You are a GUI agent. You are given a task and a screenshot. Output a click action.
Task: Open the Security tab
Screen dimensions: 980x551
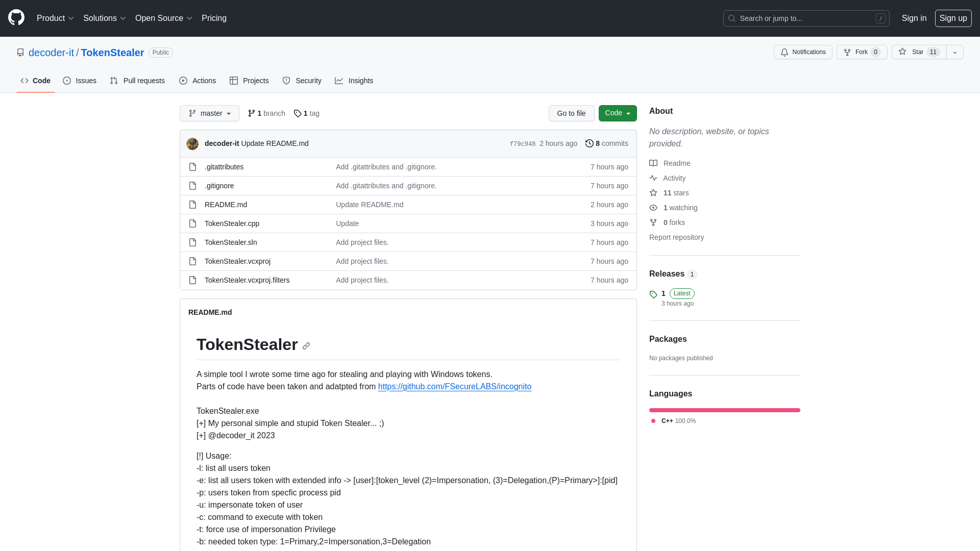click(x=302, y=81)
